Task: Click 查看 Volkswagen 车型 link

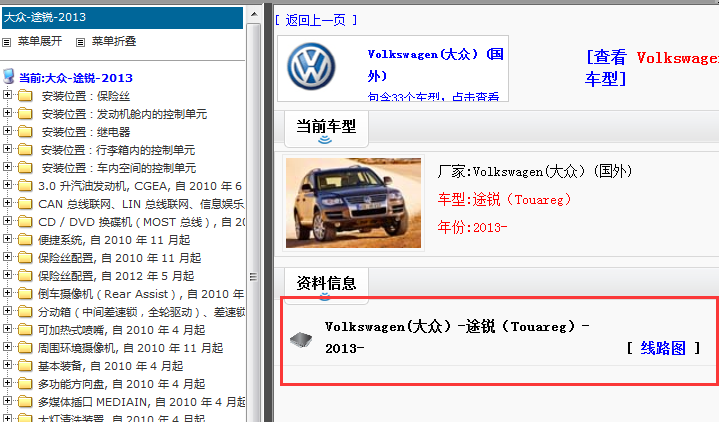Action: [x=651, y=68]
